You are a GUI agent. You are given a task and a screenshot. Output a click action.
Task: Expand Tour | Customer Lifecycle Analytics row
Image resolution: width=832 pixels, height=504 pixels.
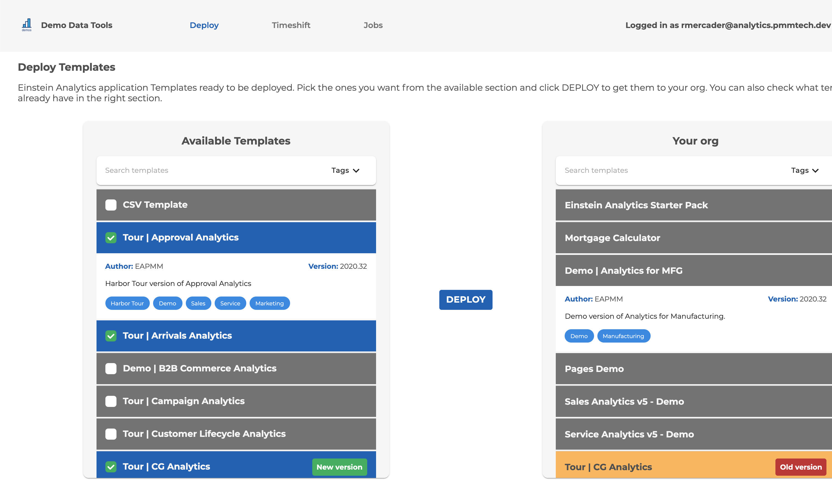point(236,434)
